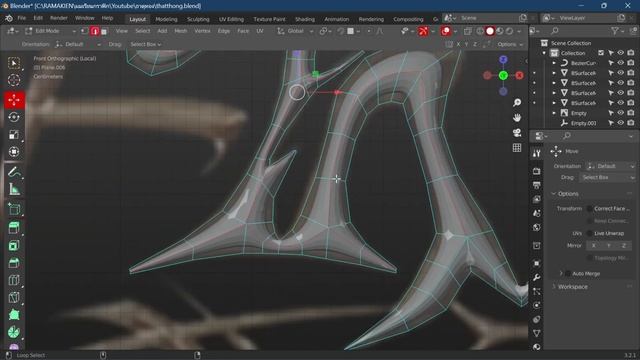Screen dimensions: 640x360
Task: Click face select mode button
Action: click(104, 31)
